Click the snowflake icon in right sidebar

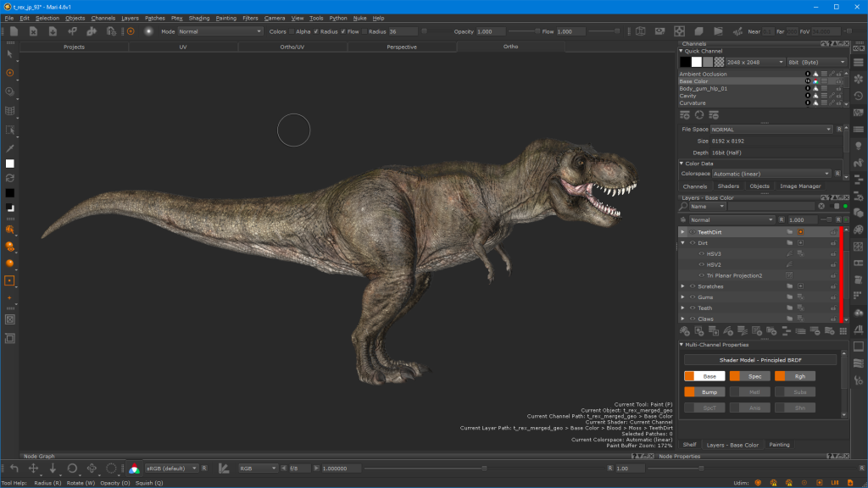(859, 79)
